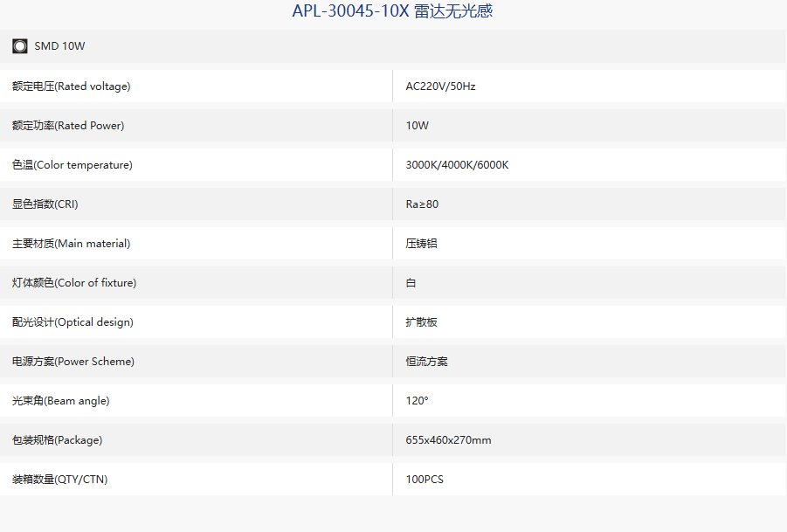The image size is (787, 532).
Task: Select the 白 fixture color value
Action: pyautogui.click(x=411, y=282)
